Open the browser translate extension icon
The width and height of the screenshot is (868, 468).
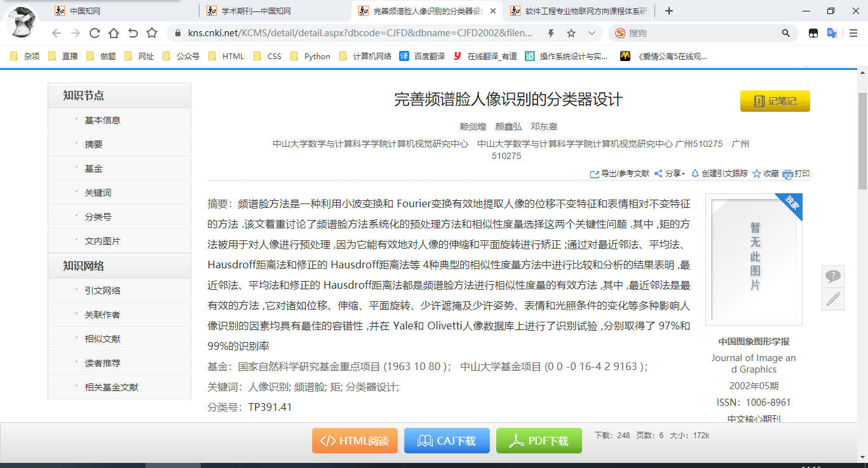pyautogui.click(x=832, y=33)
